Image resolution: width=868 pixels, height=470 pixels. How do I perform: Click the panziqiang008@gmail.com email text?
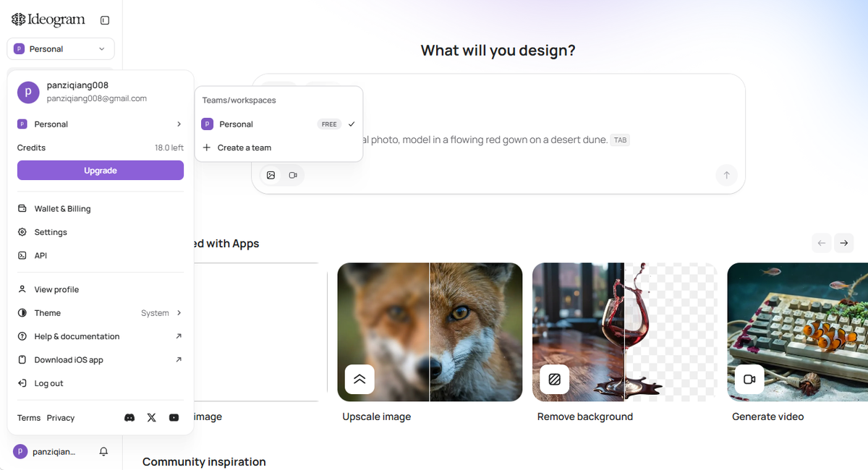97,98
